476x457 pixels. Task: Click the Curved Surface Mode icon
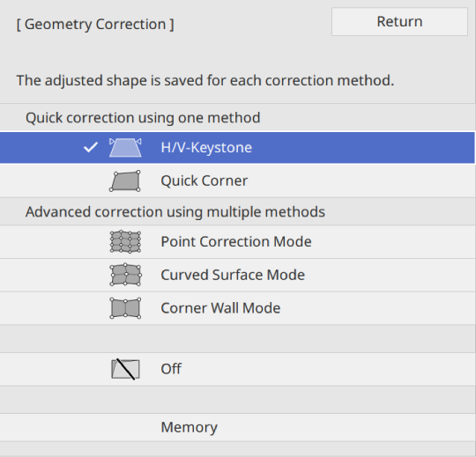tap(125, 275)
